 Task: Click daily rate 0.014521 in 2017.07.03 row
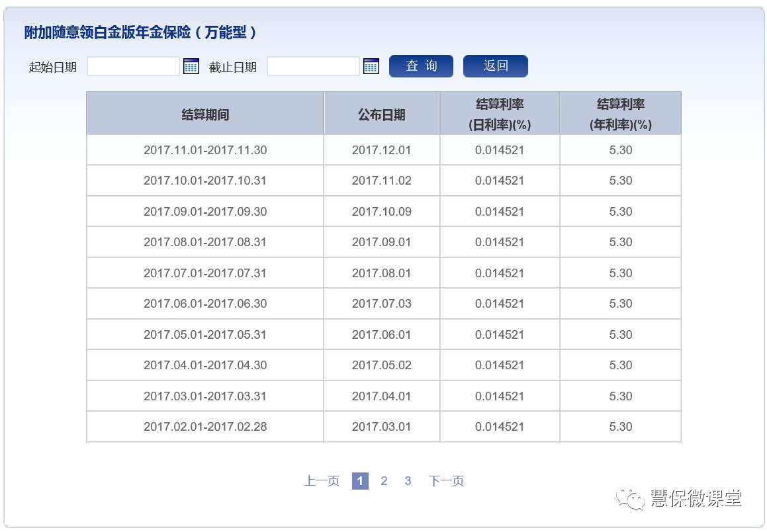tap(500, 304)
